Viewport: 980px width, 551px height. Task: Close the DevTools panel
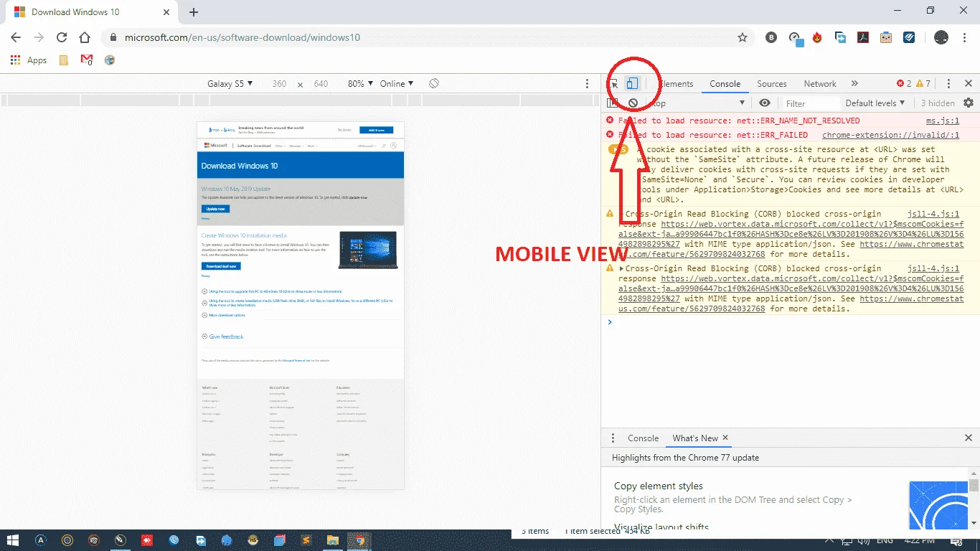tap(968, 84)
